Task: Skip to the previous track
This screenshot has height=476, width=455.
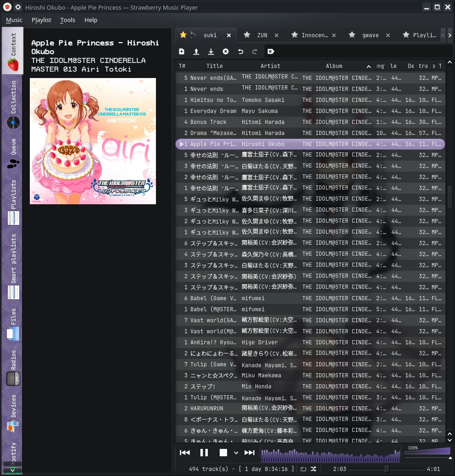Action: 185,453
